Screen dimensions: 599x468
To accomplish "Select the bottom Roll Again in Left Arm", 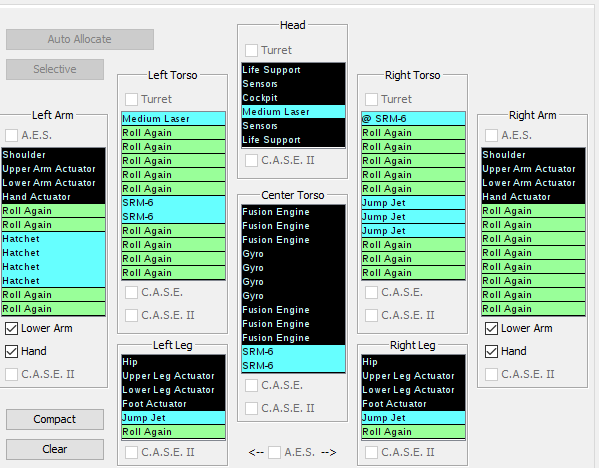I will 53,309.
